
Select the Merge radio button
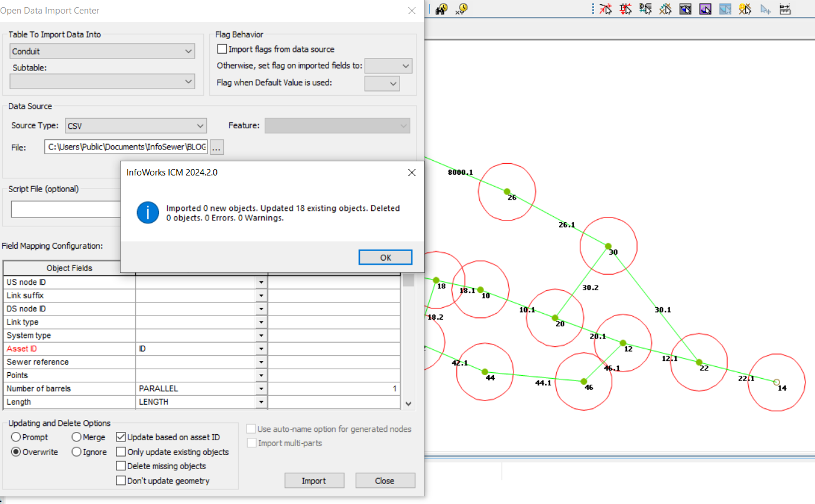pos(77,437)
